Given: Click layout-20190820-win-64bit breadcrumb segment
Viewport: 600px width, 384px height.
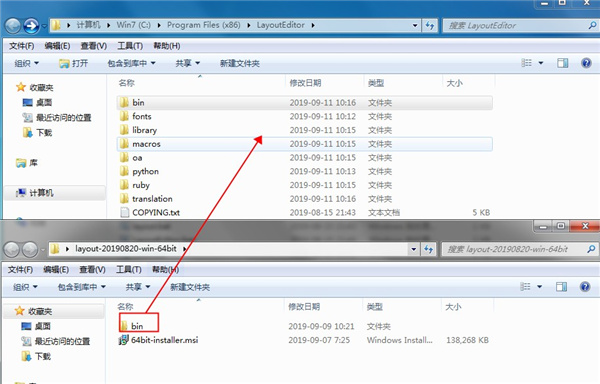Looking at the screenshot, I should (x=126, y=249).
